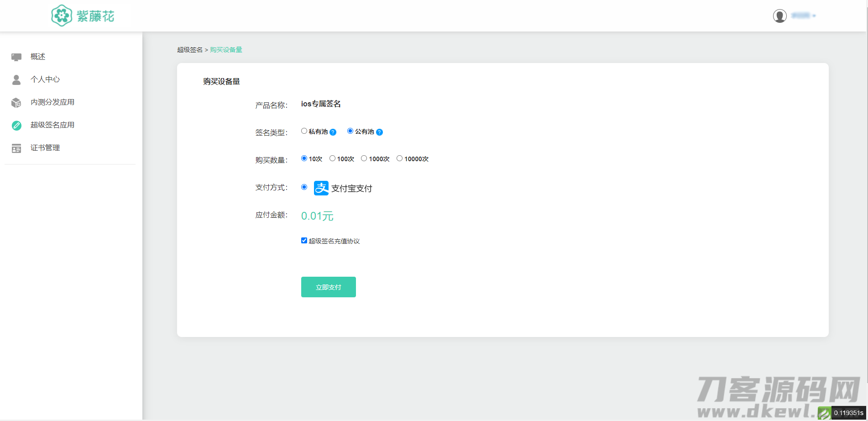
Task: Click the 证书管理 card icon
Action: pyautogui.click(x=16, y=148)
